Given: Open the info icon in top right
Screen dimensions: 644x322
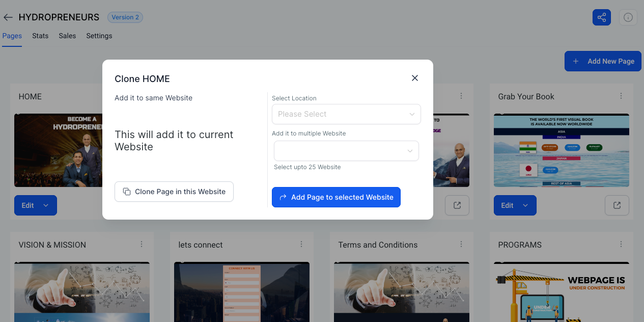Looking at the screenshot, I should click(x=628, y=17).
